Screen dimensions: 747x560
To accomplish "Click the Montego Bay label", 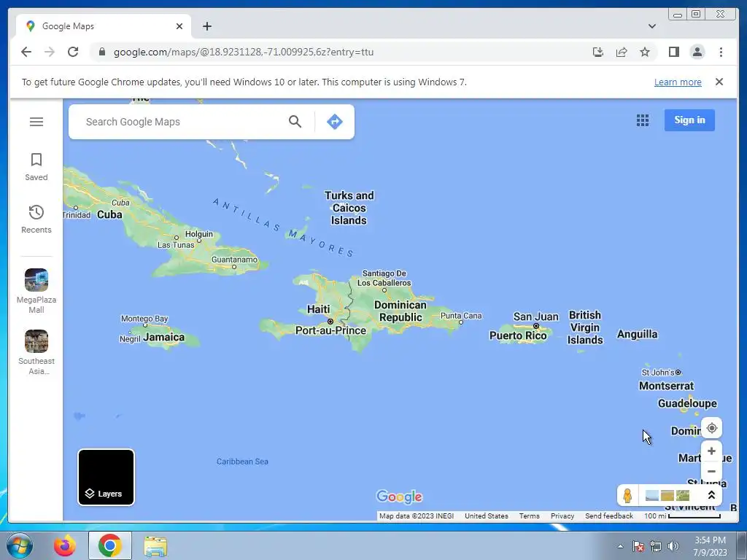I will pos(144,319).
